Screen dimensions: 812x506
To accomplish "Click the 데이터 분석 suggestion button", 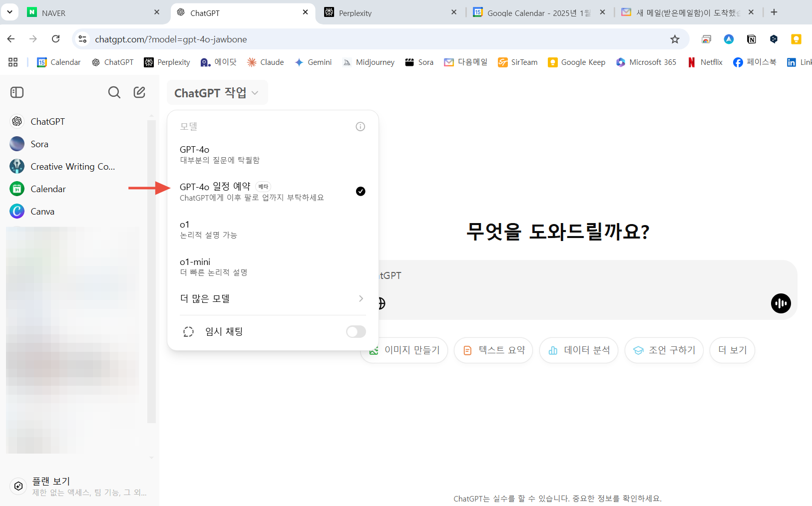I will tap(579, 350).
